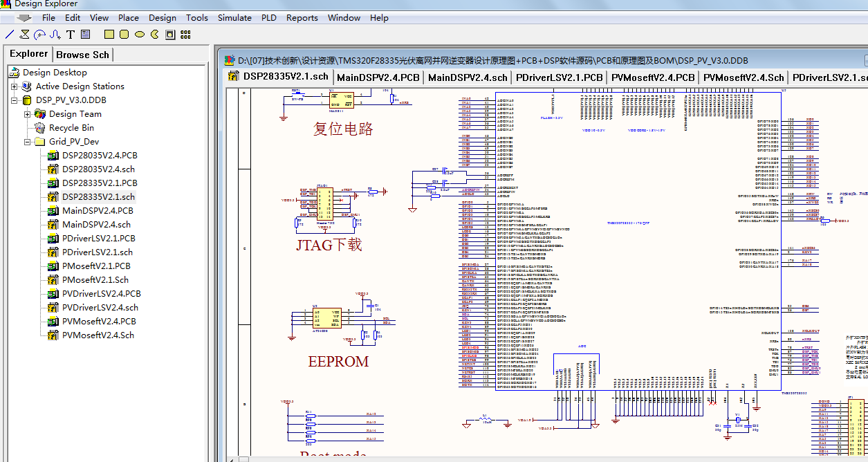Image resolution: width=868 pixels, height=462 pixels.
Task: Select the Rounded Rectangle tool
Action: coord(124,34)
